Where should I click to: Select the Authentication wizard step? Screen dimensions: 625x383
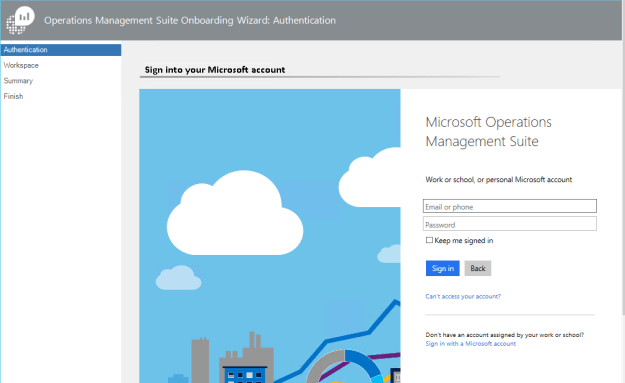click(61, 50)
